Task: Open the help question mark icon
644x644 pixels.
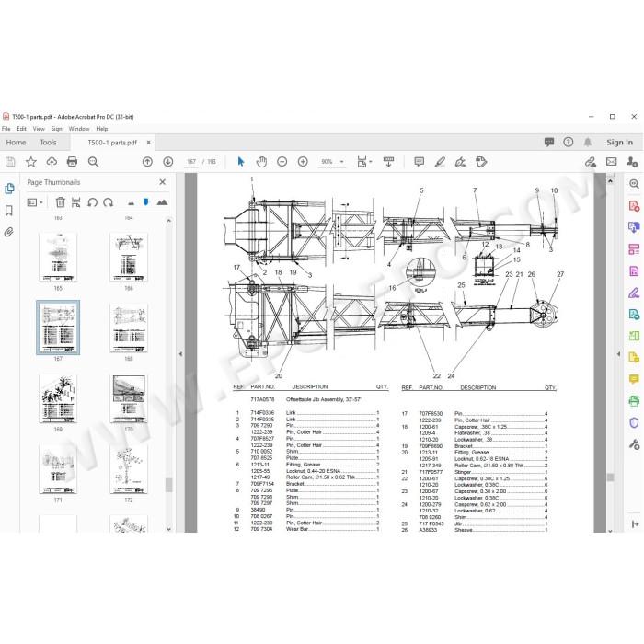Action: click(x=568, y=143)
